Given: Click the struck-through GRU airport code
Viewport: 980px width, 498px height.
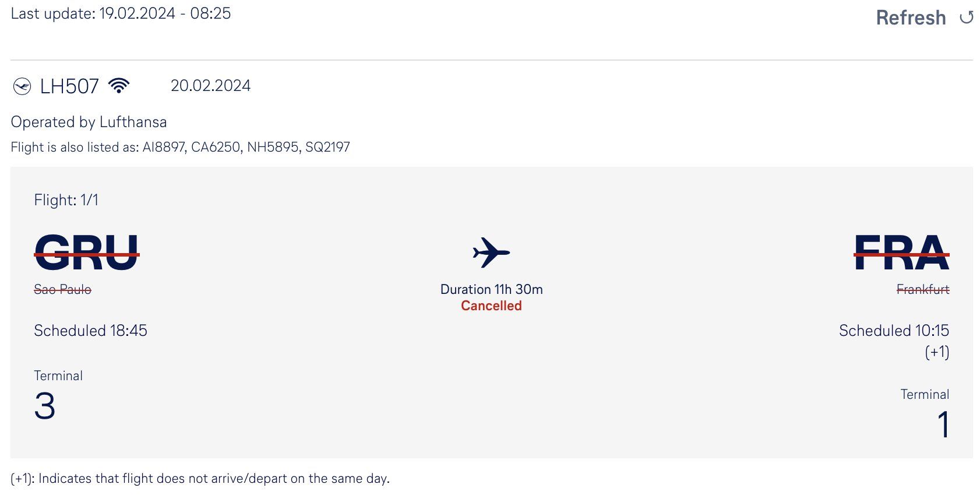Looking at the screenshot, I should (x=87, y=253).
